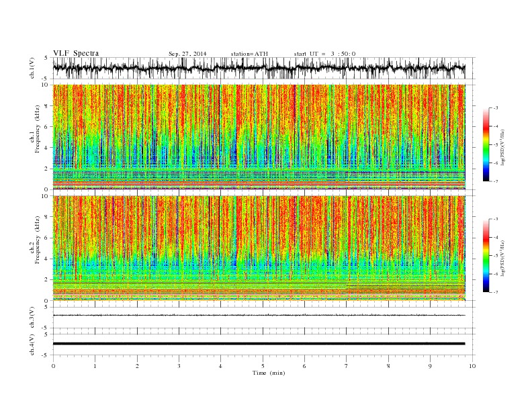Click the thick ch.4 voltage trace

point(259,344)
